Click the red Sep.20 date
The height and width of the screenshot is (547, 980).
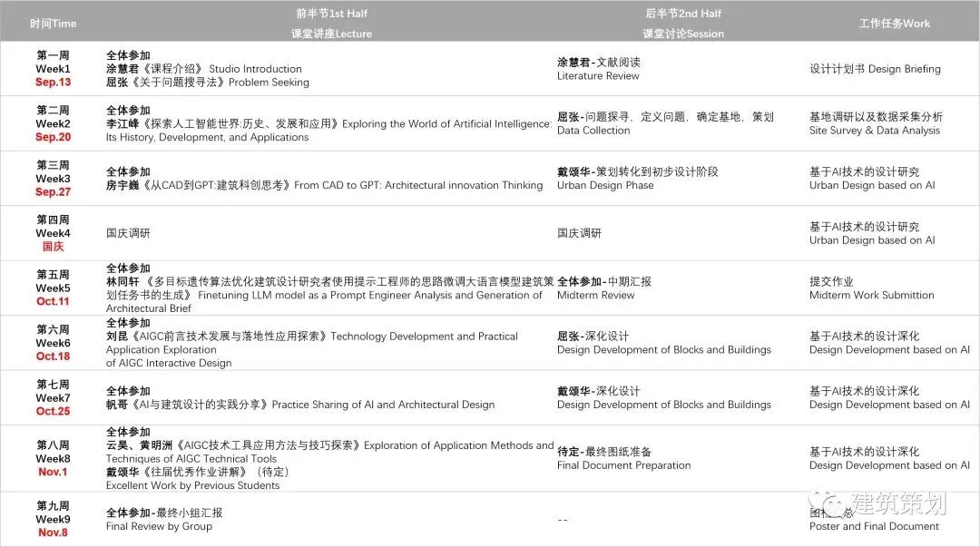53,138
